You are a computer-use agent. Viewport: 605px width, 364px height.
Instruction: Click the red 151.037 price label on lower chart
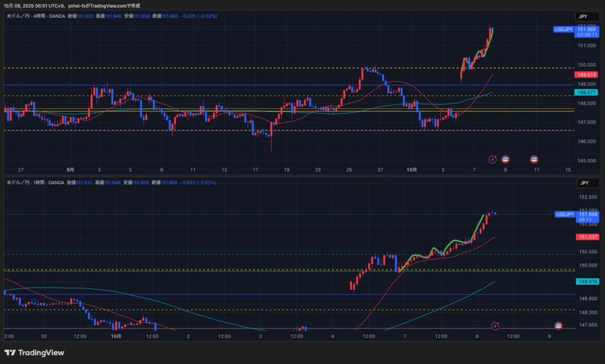[x=588, y=237]
